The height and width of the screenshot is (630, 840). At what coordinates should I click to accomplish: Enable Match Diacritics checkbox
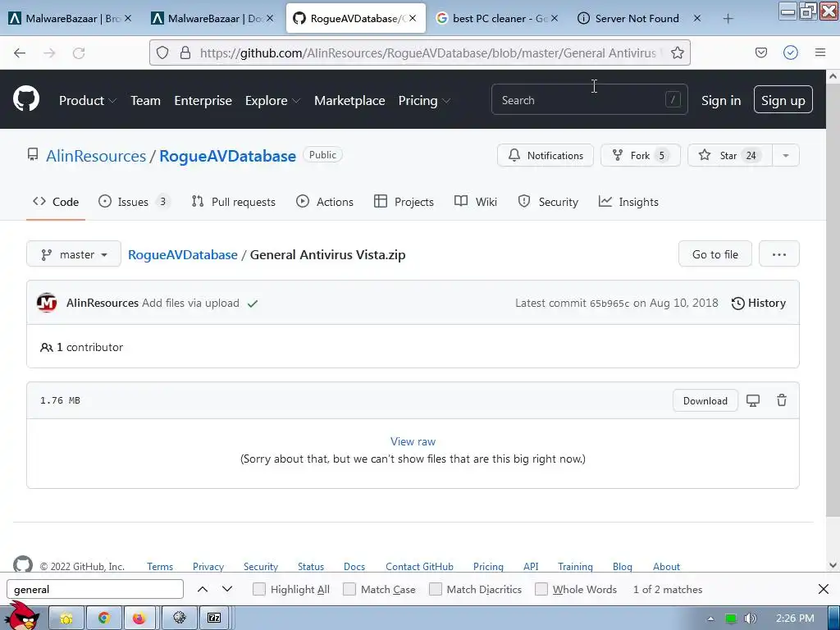point(436,589)
